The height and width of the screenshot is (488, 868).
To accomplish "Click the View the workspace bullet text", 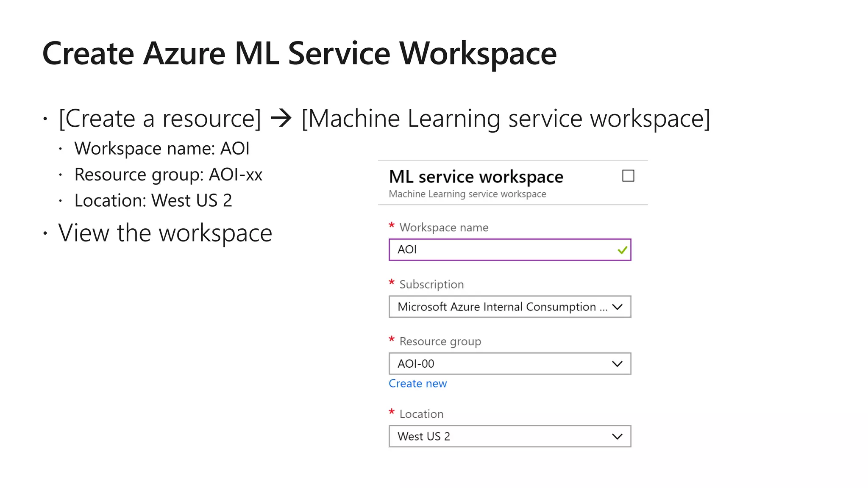I will pyautogui.click(x=165, y=233).
